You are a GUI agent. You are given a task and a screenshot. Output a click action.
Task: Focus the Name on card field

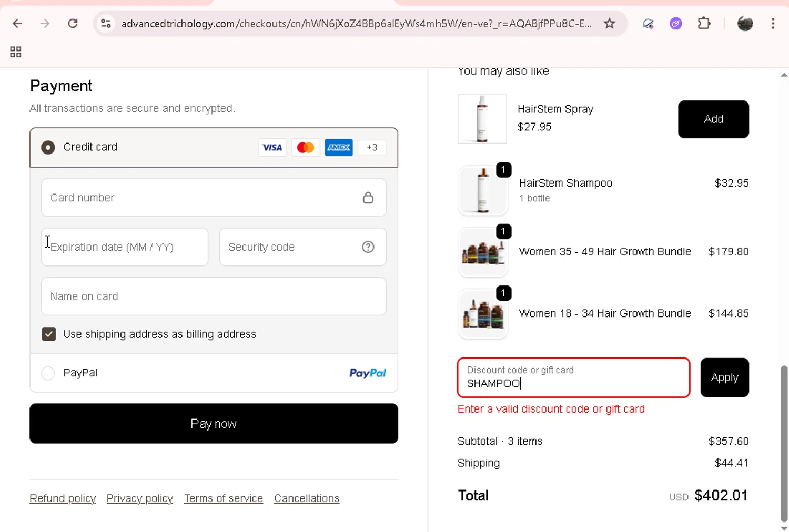(214, 296)
